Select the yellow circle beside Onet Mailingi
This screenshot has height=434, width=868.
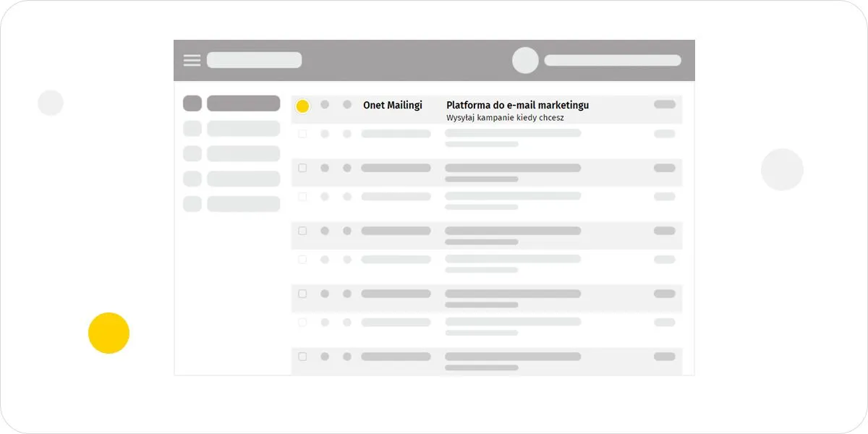tap(302, 106)
